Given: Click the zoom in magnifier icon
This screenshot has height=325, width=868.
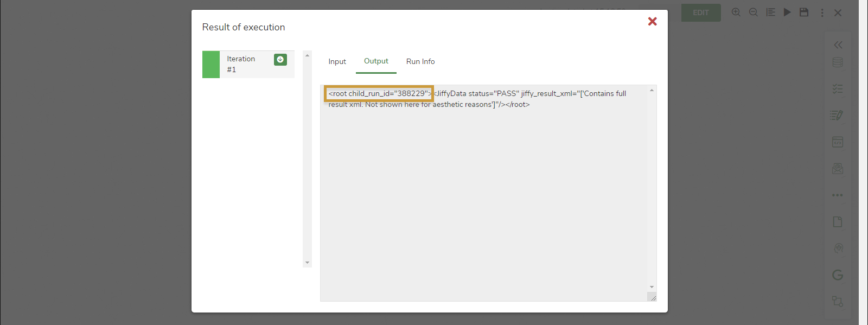Looking at the screenshot, I should click(736, 12).
